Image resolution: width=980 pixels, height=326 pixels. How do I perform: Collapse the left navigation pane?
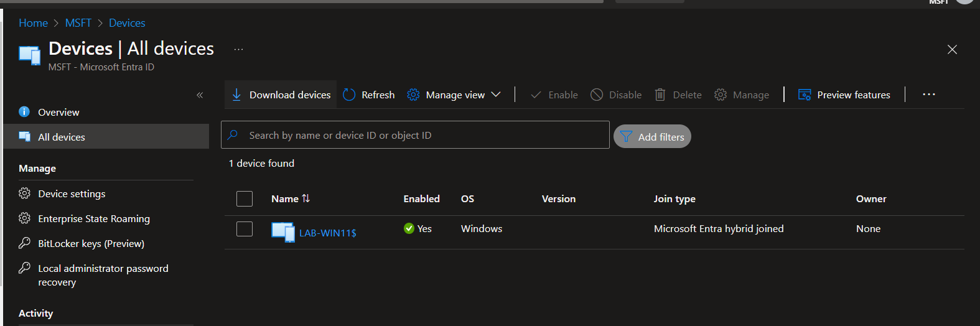200,95
